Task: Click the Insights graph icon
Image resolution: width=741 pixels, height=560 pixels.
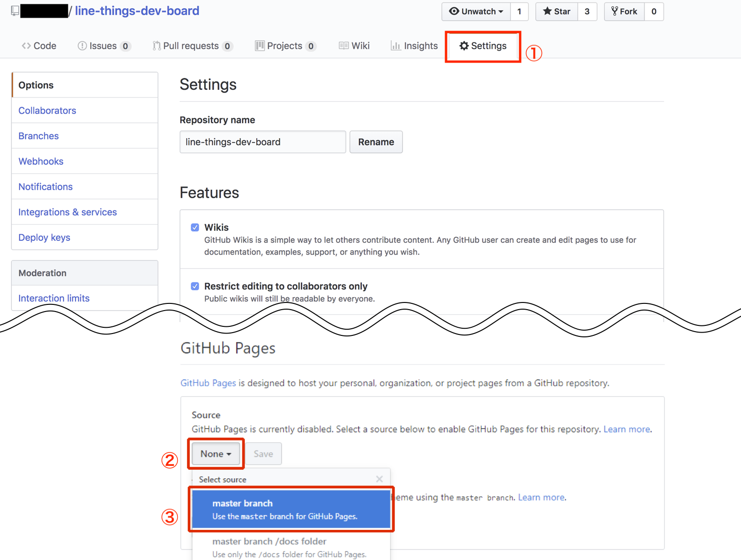Action: tap(396, 46)
